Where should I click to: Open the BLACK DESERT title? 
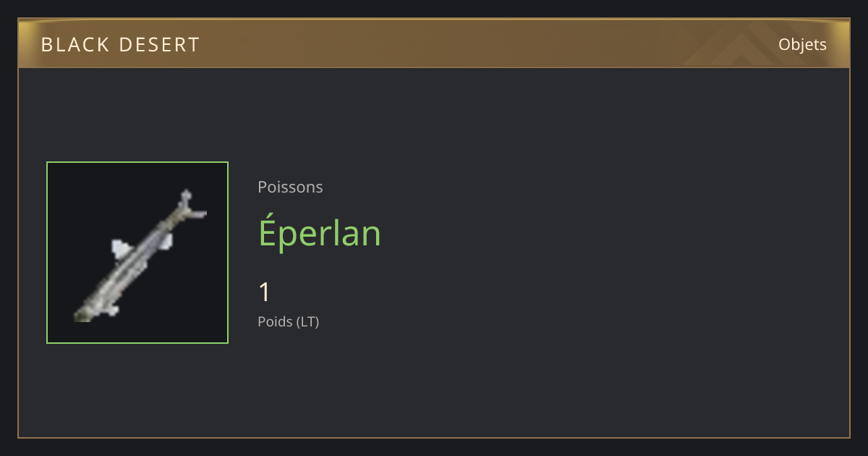pos(120,45)
